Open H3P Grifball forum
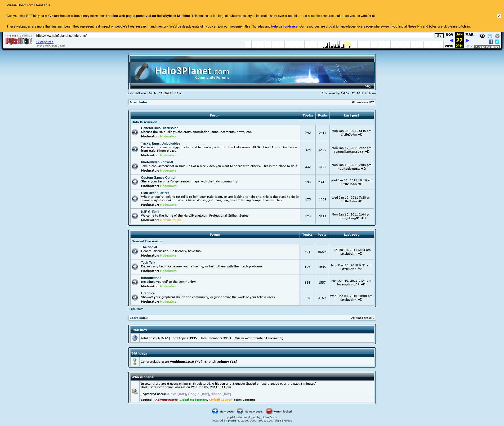This screenshot has height=426, width=504. click(150, 212)
